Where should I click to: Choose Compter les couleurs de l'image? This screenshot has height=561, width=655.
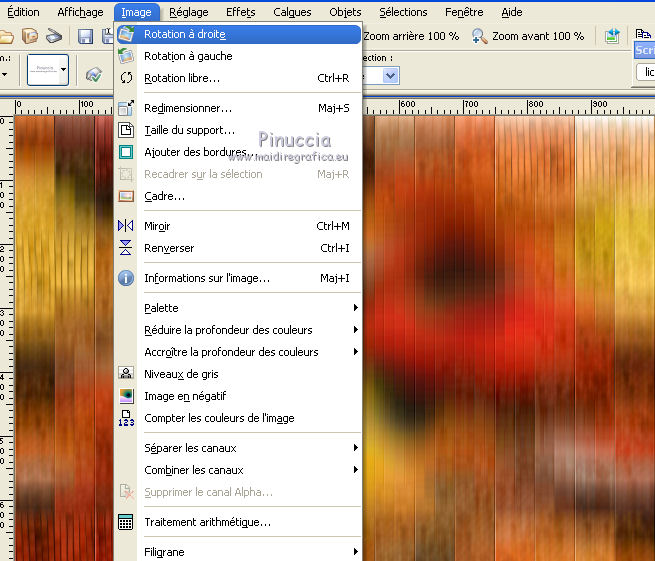239,418
